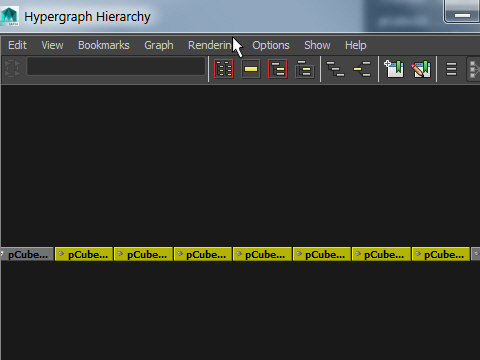
Task: Expand the Show menu
Action: pyautogui.click(x=317, y=45)
